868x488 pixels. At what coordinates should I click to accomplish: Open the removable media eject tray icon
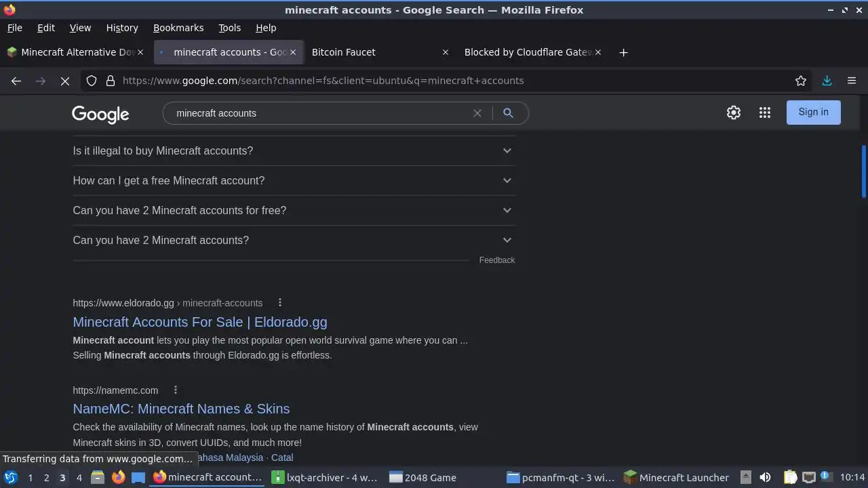coord(745,477)
